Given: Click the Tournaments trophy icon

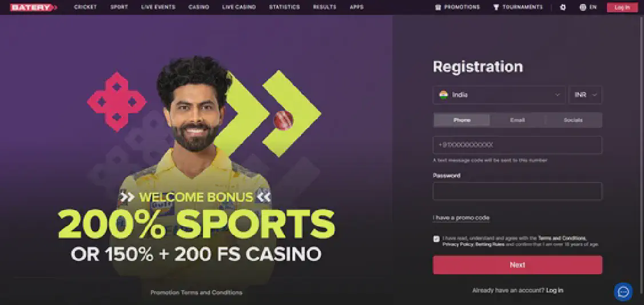Looking at the screenshot, I should tap(496, 7).
